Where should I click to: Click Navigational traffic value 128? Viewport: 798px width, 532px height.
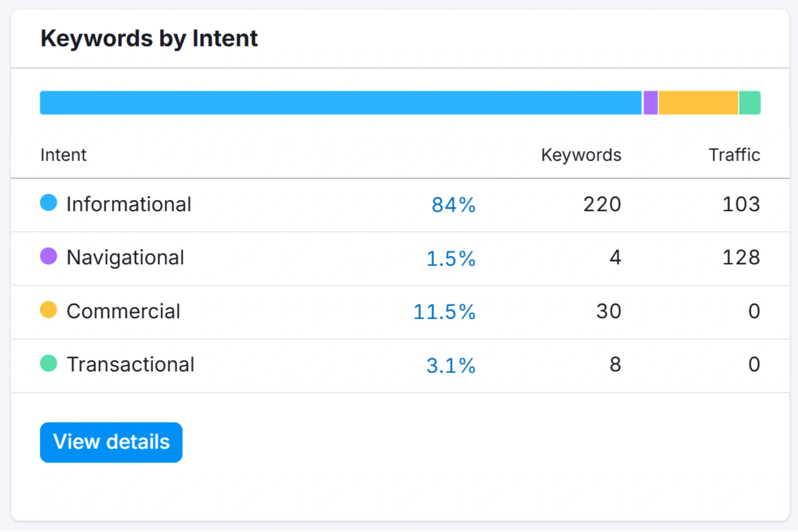pos(741,257)
